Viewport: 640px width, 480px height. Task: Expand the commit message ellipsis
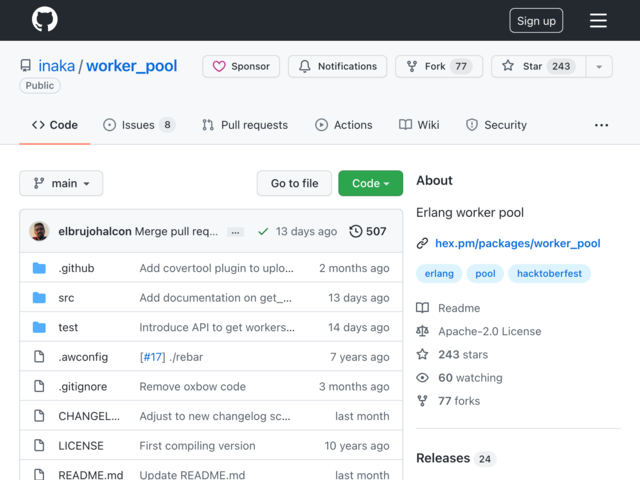pos(236,232)
